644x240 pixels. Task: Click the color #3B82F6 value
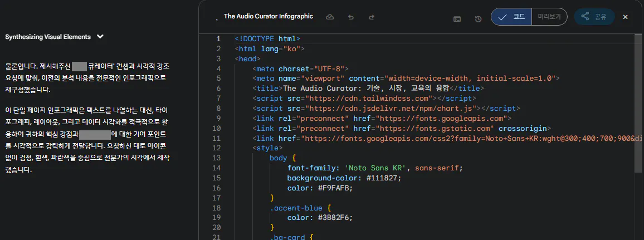click(x=333, y=218)
